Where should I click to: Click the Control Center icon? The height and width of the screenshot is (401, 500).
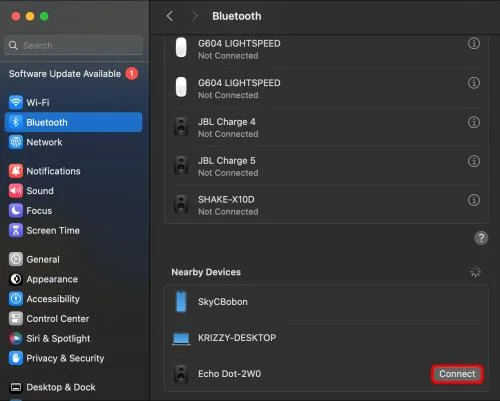point(16,319)
